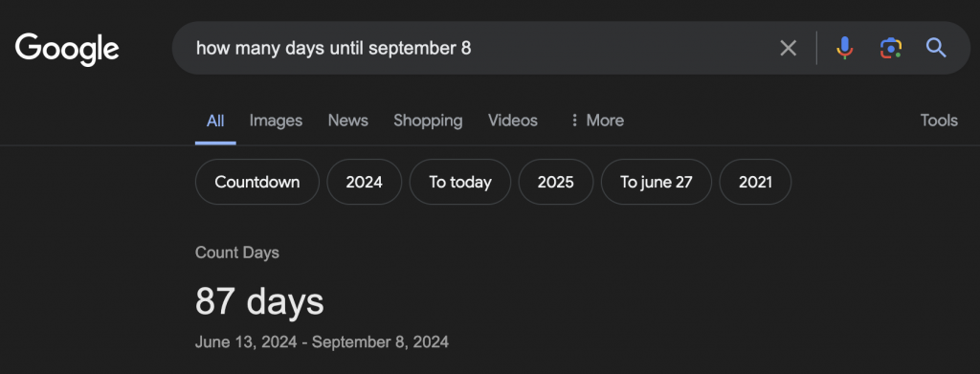Screen dimensions: 980x374
Task: Click the 2021 suggestion chip
Action: click(755, 182)
